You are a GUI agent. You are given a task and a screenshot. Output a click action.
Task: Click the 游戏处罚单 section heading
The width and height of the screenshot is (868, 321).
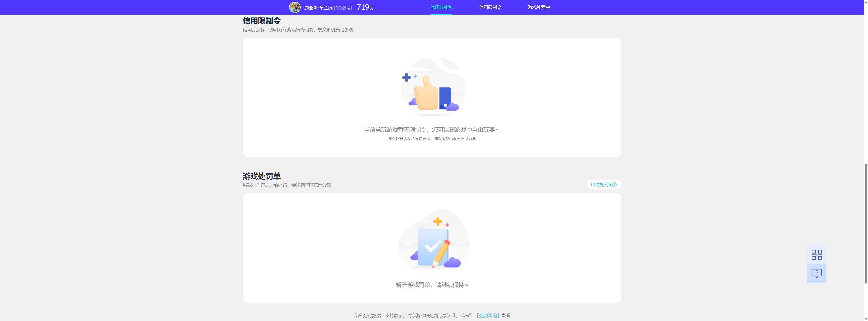[261, 176]
